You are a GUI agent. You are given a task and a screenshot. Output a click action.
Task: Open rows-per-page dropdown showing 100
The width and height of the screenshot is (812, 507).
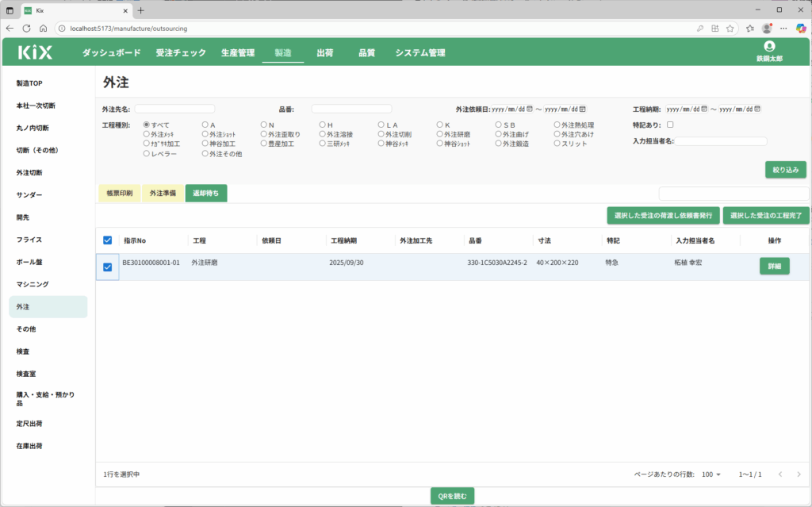coord(711,474)
